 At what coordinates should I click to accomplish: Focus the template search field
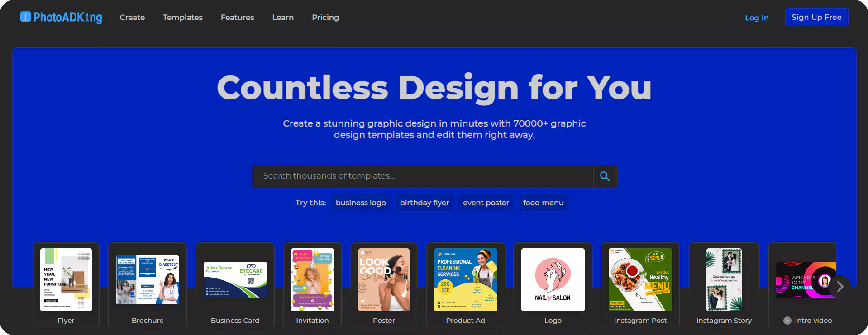[x=423, y=176]
